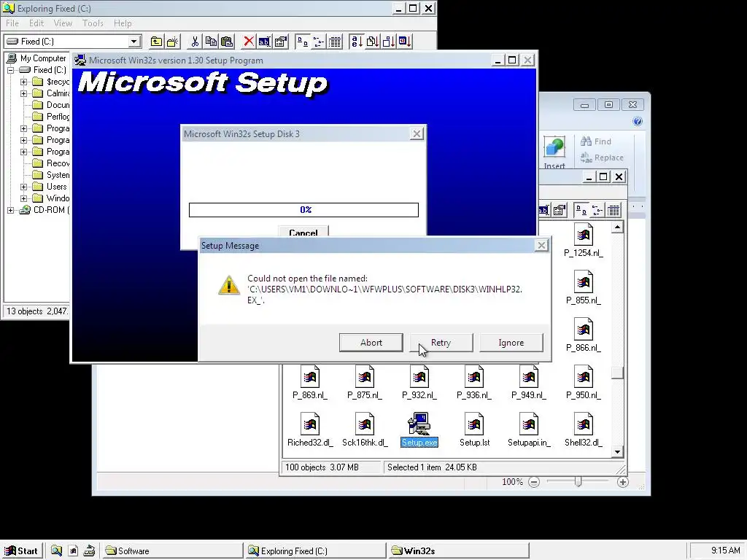Expand the Windo folder node

click(x=23, y=198)
